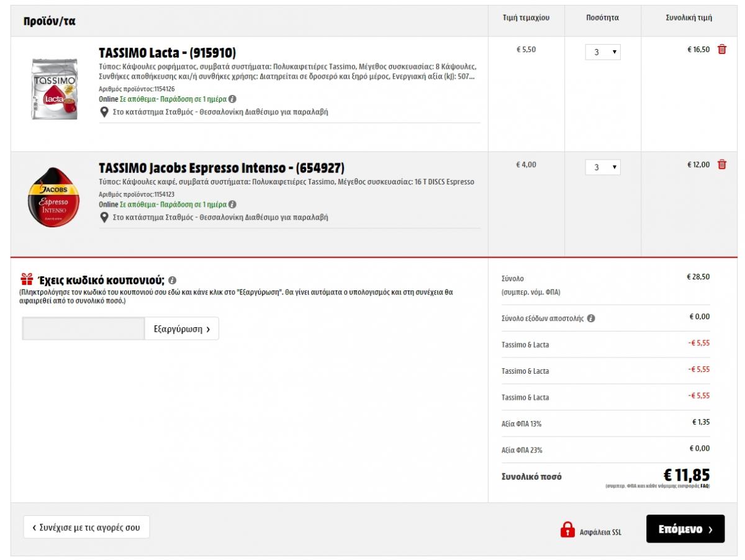Click store location pin for TASSIMO Lacta
This screenshot has width=745, height=560.
[x=104, y=112]
